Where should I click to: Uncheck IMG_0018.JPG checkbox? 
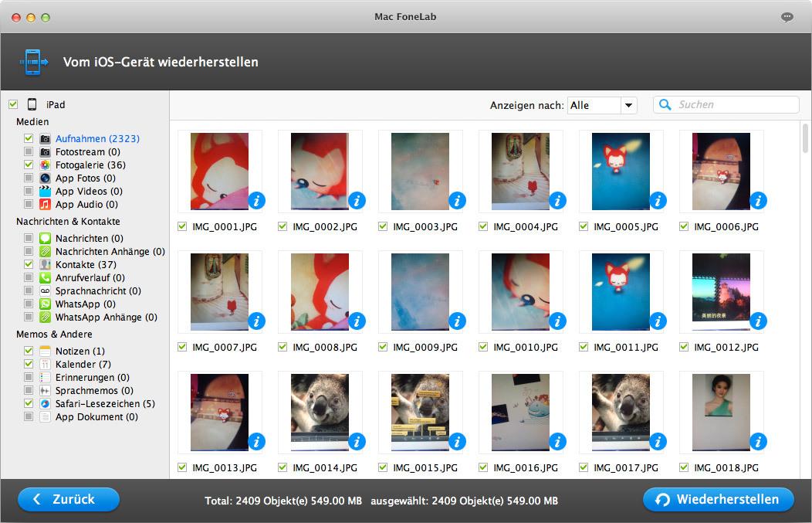click(x=684, y=467)
